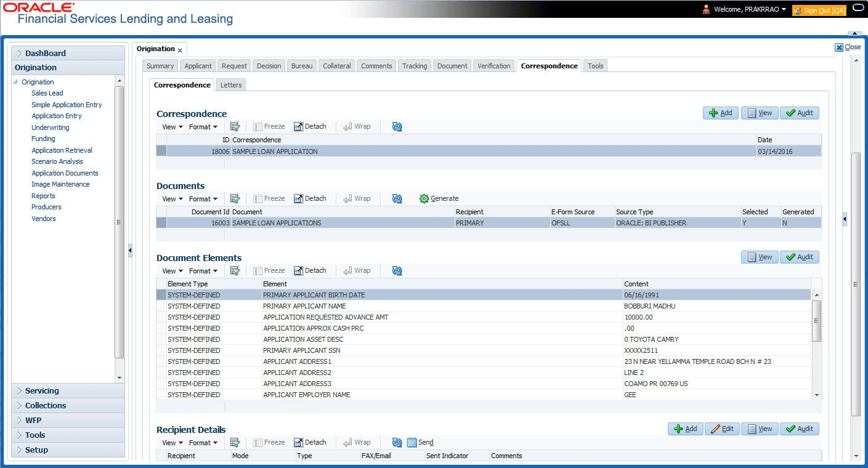Switch to the Verification tab

click(494, 66)
